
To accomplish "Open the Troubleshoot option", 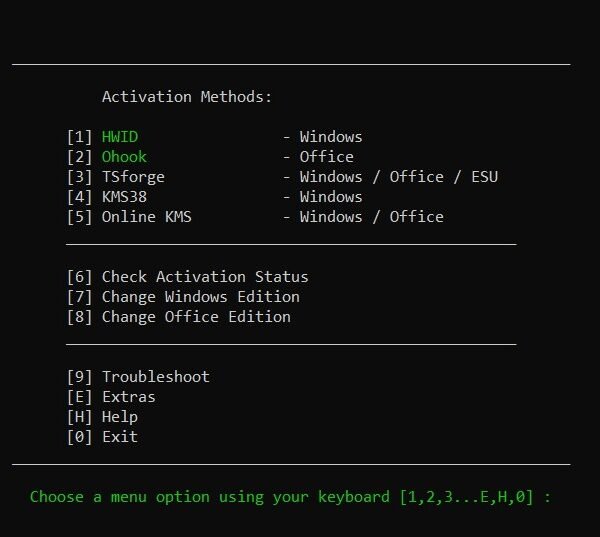I will click(156, 377).
